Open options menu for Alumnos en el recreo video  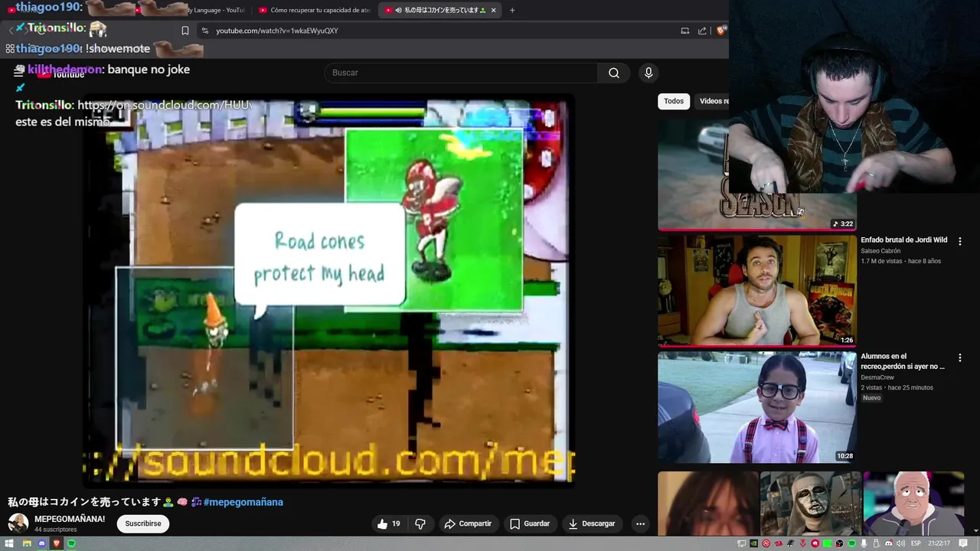(x=959, y=357)
